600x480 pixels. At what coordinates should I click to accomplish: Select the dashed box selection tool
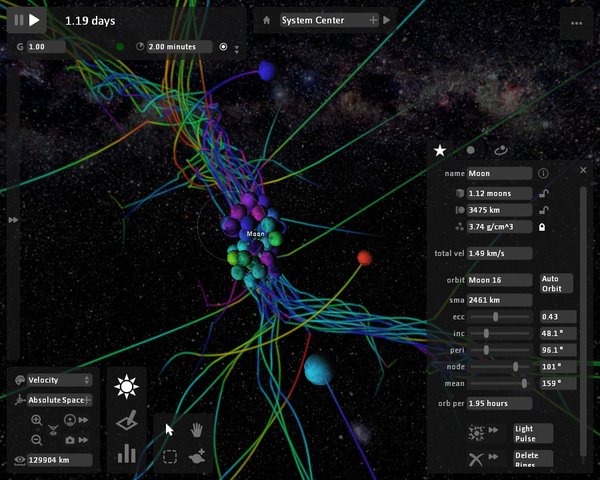170,456
